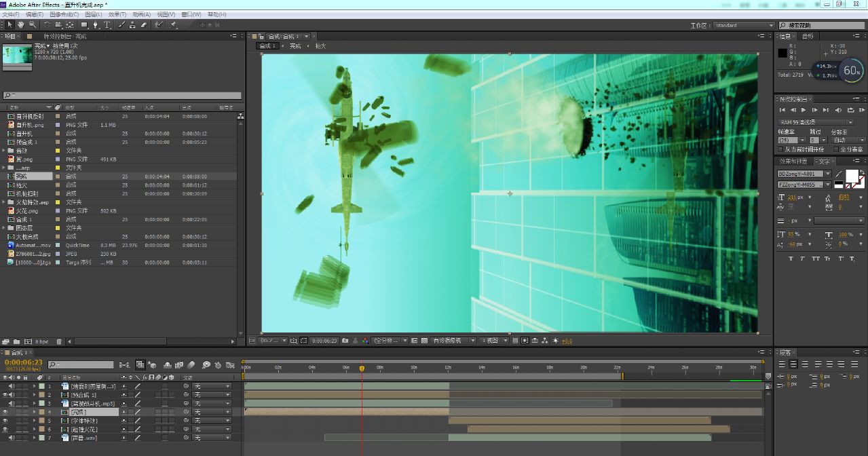The width and height of the screenshot is (868, 456).
Task: Switch to the 文字 panel tab
Action: 825,161
